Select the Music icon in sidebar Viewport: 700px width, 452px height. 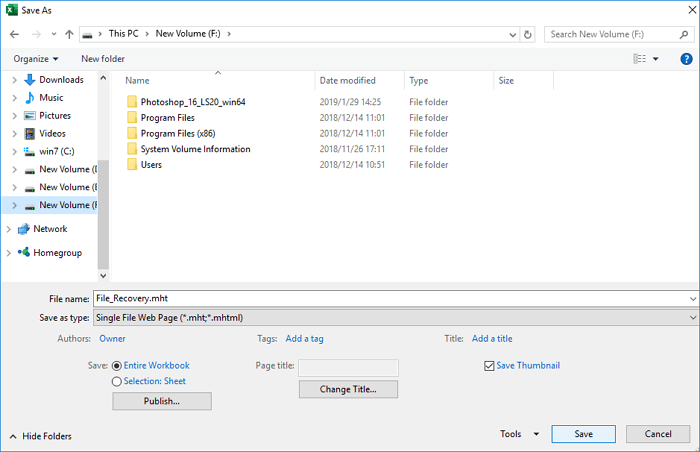point(28,98)
